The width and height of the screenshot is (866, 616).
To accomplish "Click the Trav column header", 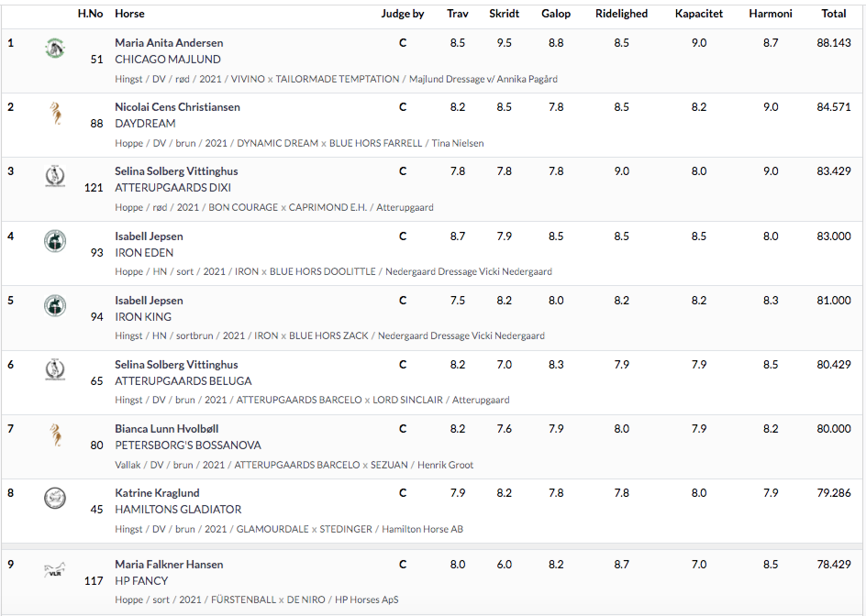I will coord(457,14).
